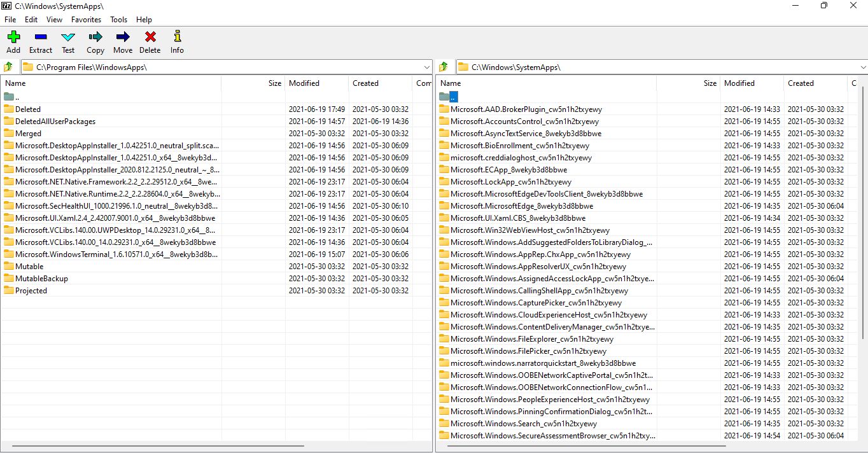Viewport: 868px width, 453px height.
Task: Click Microsoft.Windows.FilePicker folder icon
Action: (x=444, y=351)
